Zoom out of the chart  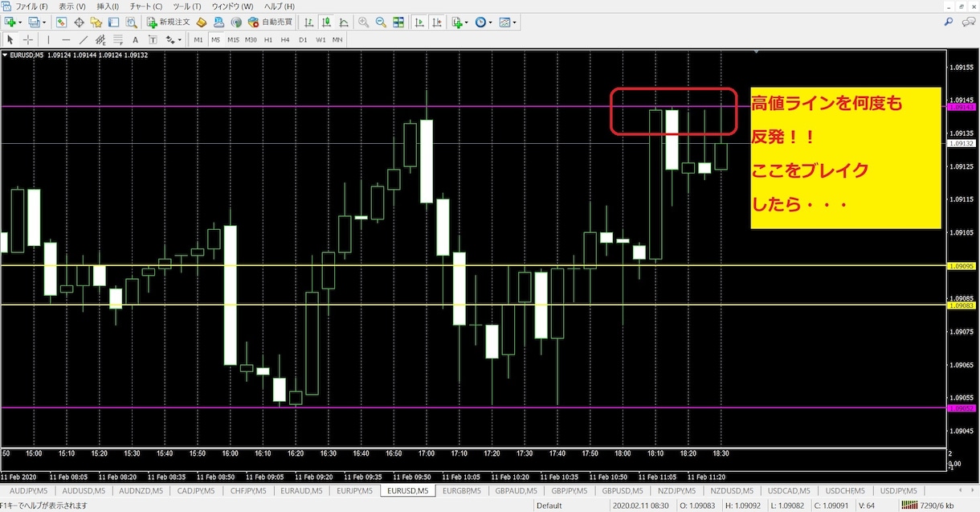pos(381,23)
